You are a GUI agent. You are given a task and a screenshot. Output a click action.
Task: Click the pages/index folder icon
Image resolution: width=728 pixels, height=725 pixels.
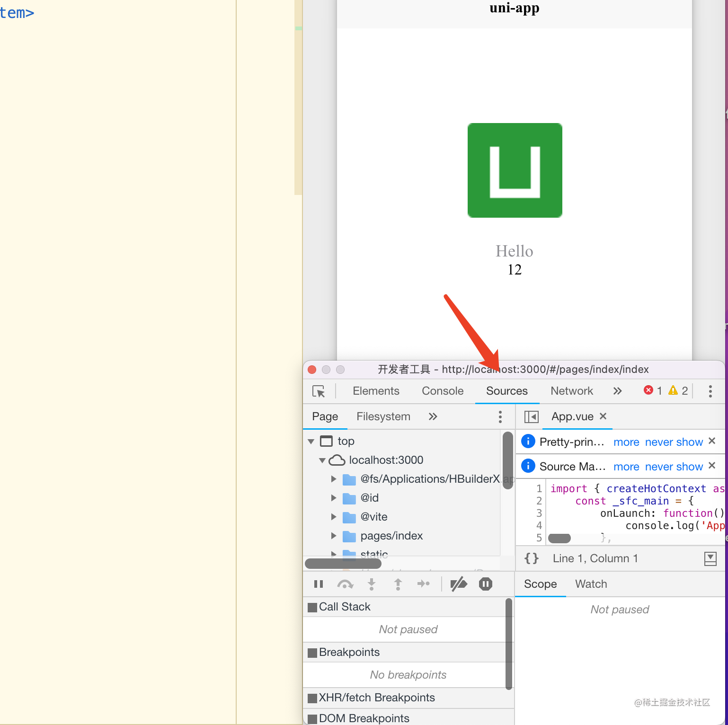point(349,536)
